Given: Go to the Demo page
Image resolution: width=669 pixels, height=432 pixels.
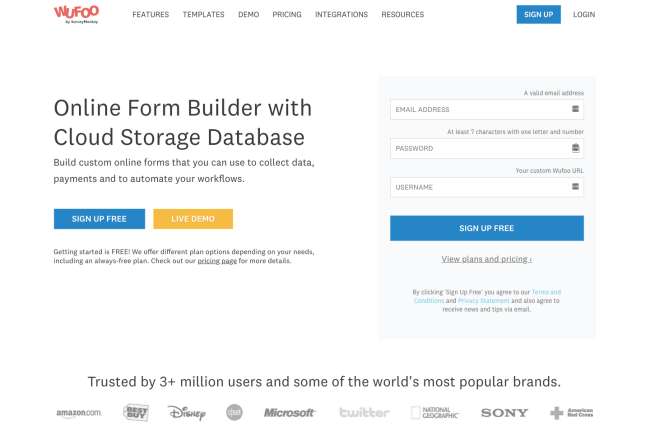Looking at the screenshot, I should (249, 14).
